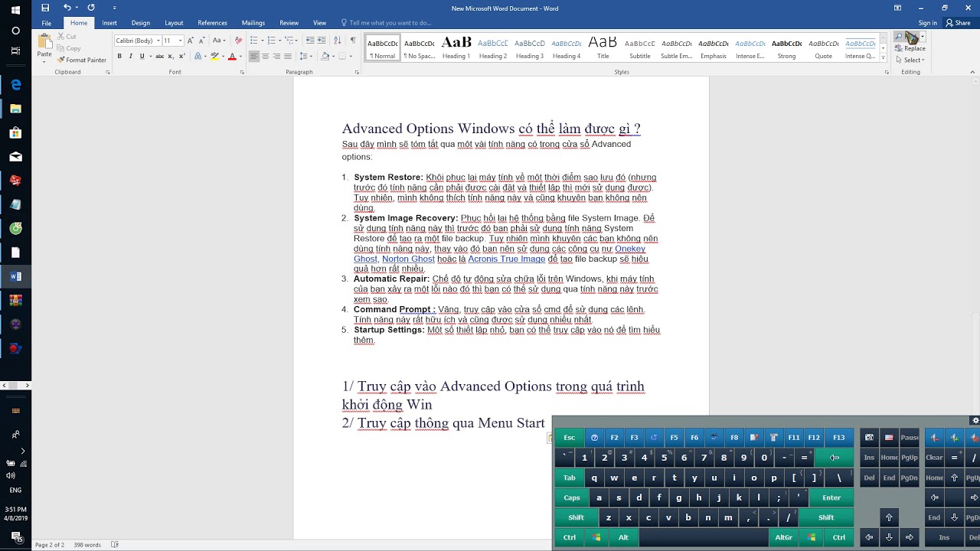Toggle bold formatting

click(x=119, y=56)
